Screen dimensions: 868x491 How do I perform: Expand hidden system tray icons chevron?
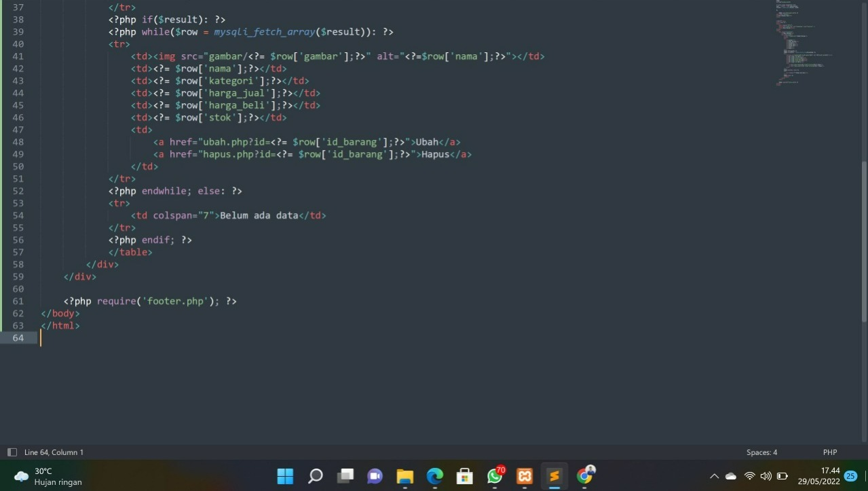(714, 476)
